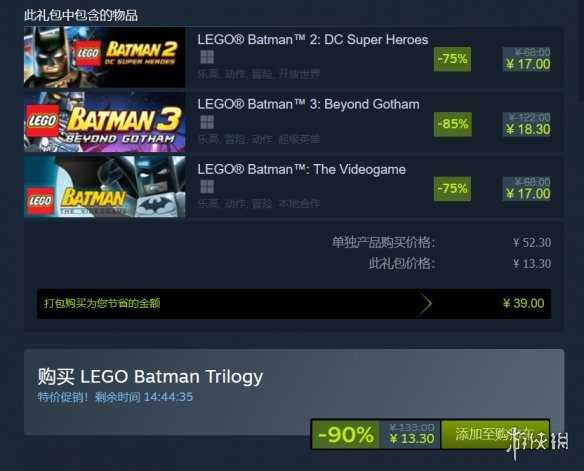
Task: Add LEGO Batman Trilogy to cart
Action: point(495,435)
